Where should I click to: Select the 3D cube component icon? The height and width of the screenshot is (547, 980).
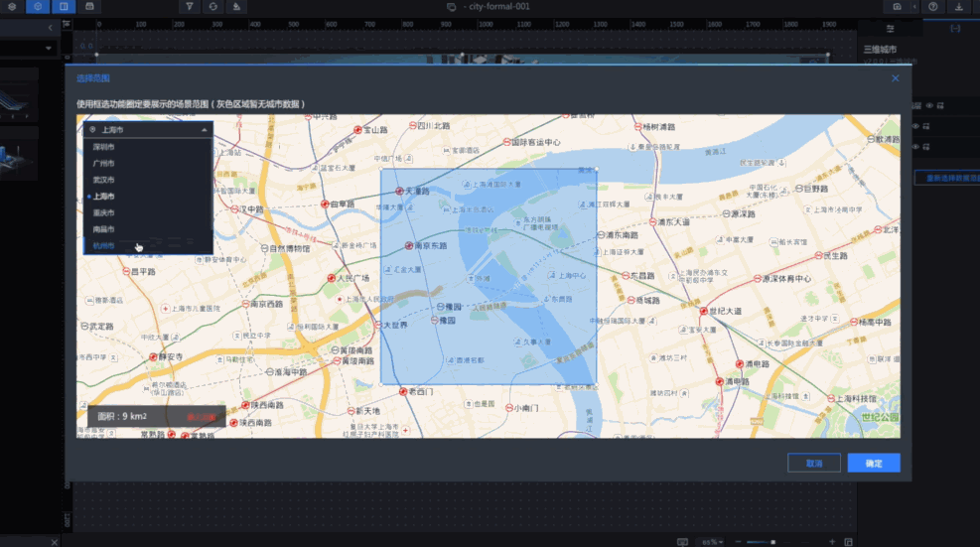(x=38, y=6)
